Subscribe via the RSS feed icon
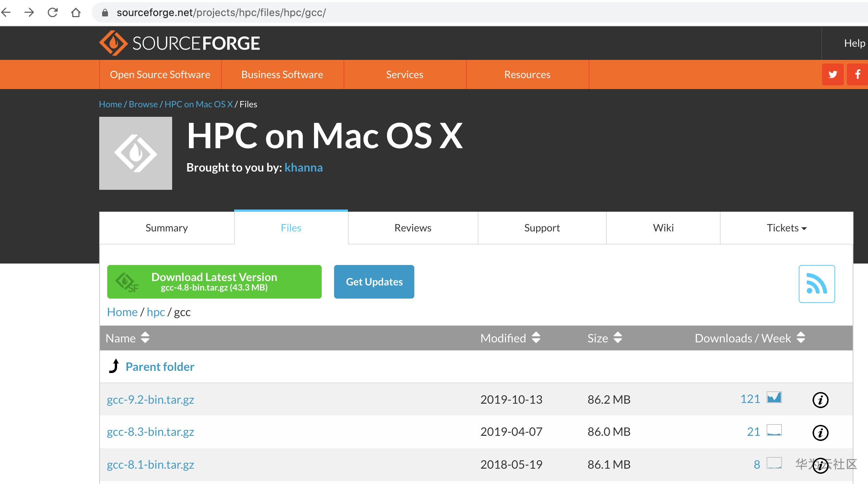This screenshot has height=484, width=868. (x=817, y=284)
